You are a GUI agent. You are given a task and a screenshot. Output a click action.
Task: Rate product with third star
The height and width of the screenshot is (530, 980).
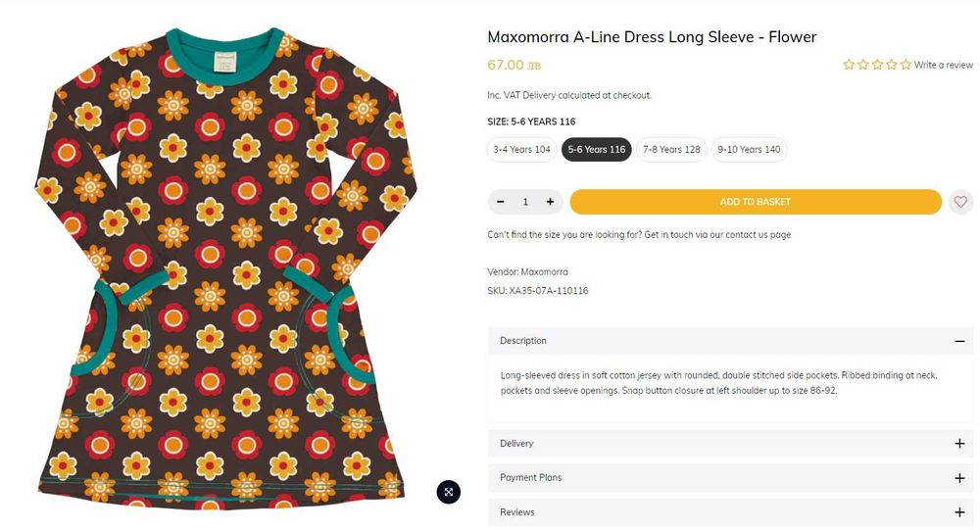(877, 65)
